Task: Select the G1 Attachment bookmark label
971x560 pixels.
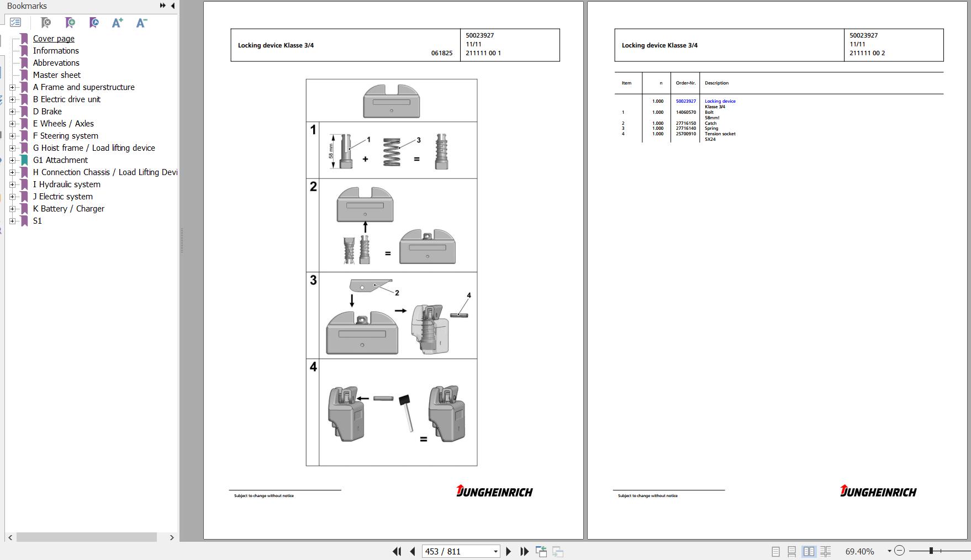Action: click(x=60, y=160)
